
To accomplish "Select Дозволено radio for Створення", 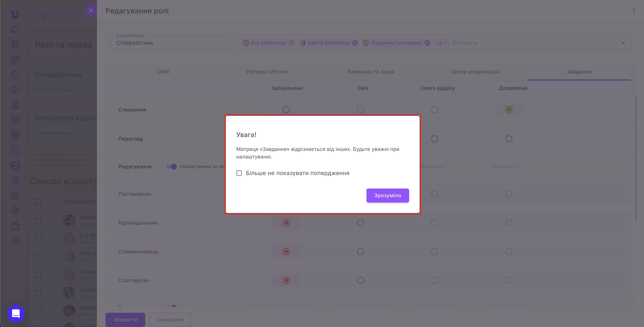I will (509, 110).
